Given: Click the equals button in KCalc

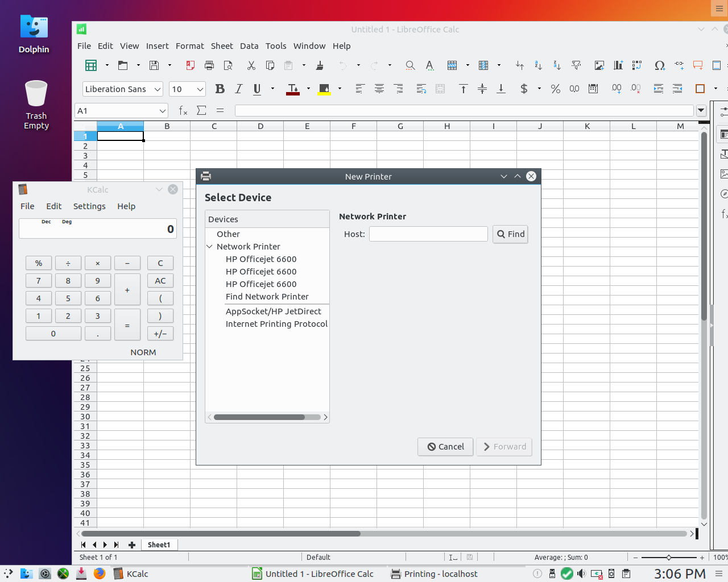Looking at the screenshot, I should pyautogui.click(x=127, y=325).
